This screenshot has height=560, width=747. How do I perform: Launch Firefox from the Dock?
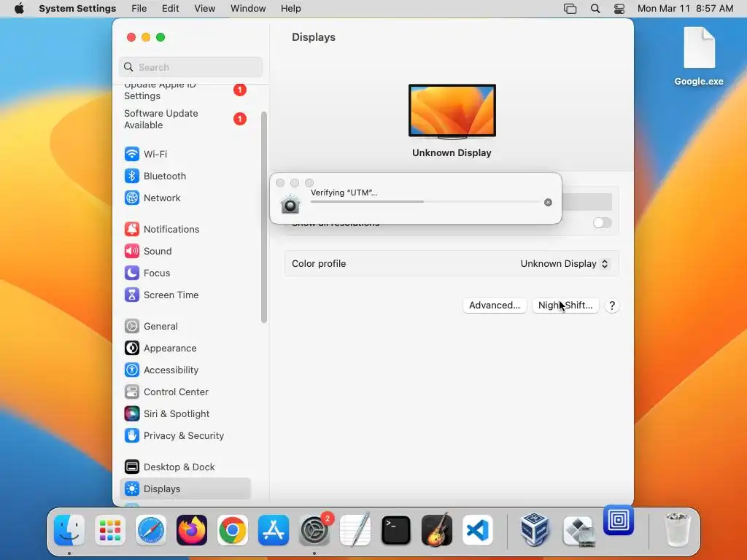coord(192,531)
